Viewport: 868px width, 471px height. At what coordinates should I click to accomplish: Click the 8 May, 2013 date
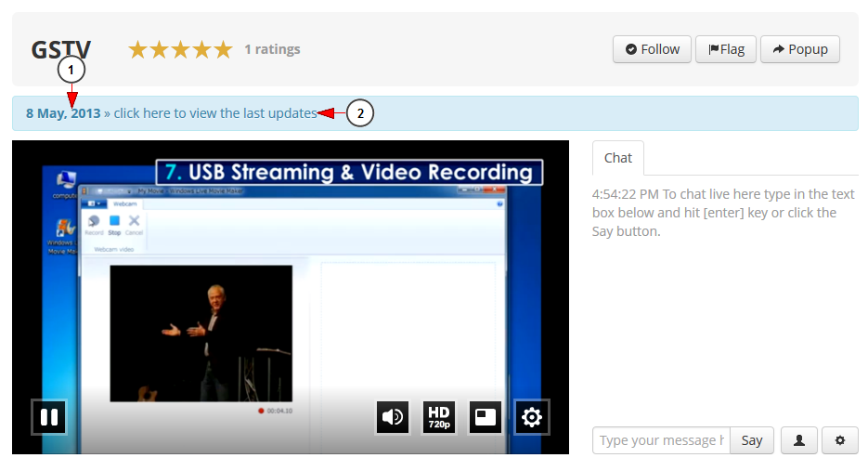(x=63, y=113)
